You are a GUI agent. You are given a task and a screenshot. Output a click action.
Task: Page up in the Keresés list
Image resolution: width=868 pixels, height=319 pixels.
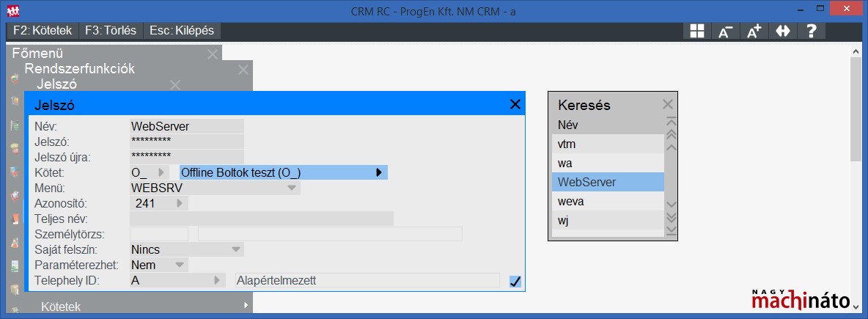(669, 134)
